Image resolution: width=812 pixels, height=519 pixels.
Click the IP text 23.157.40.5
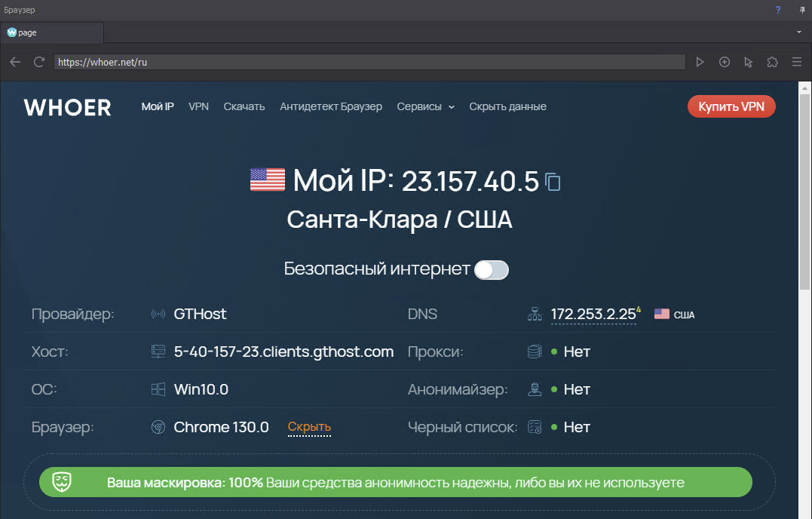(x=470, y=181)
